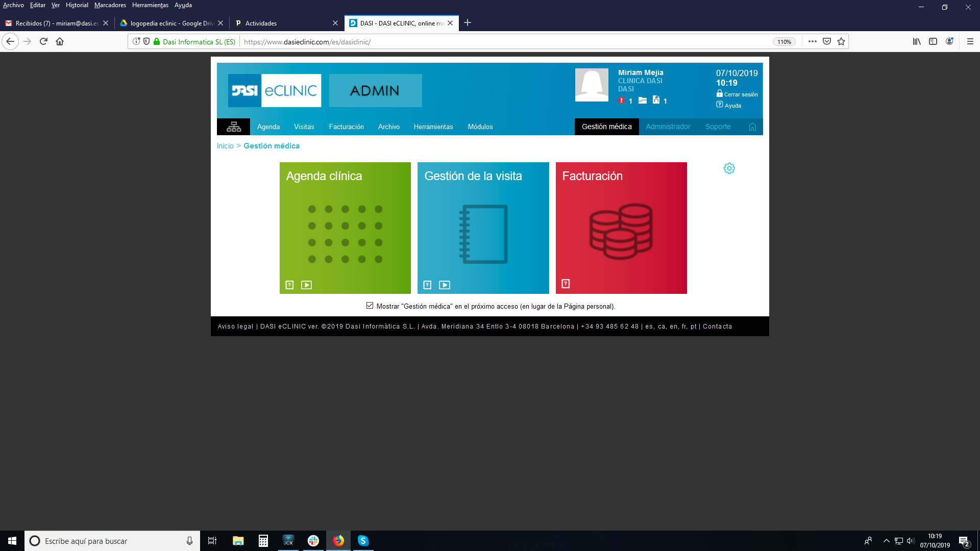The height and width of the screenshot is (551, 980).
Task: Open the Gestión de la visita tile
Action: (x=483, y=228)
